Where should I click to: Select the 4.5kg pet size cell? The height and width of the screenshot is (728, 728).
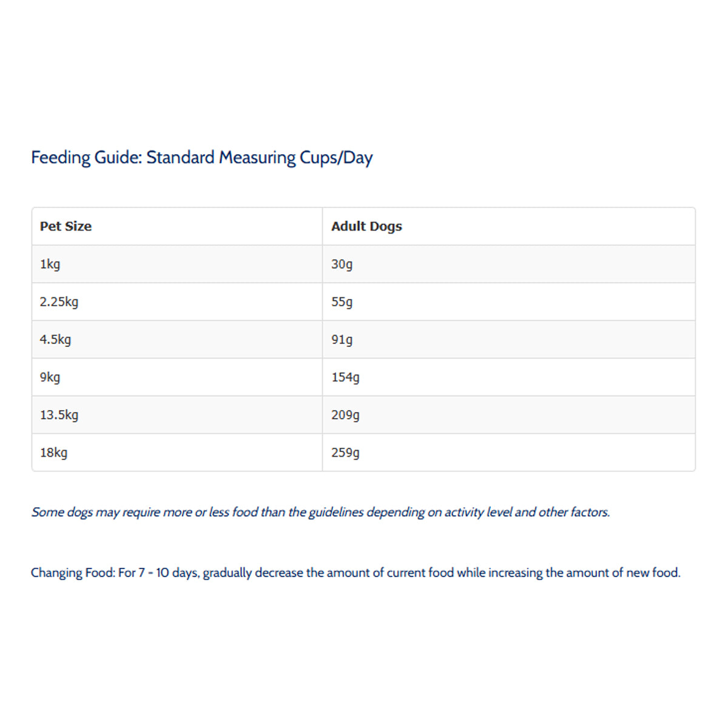point(55,339)
